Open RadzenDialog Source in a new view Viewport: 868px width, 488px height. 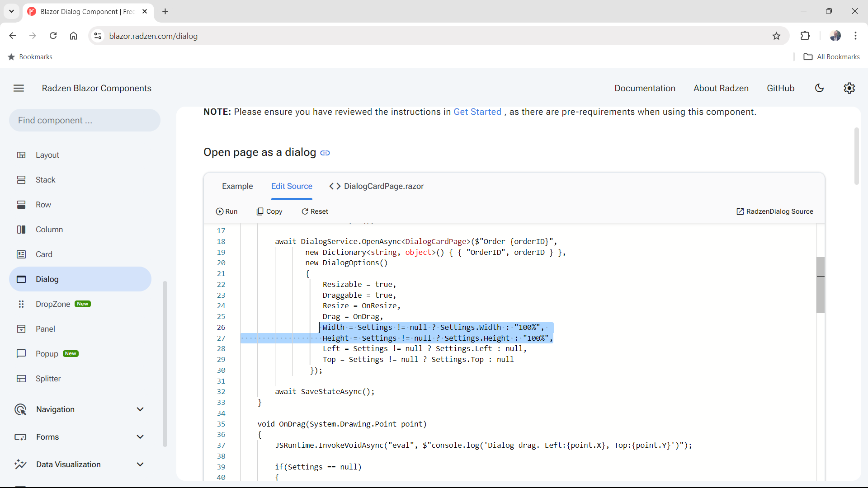point(774,211)
